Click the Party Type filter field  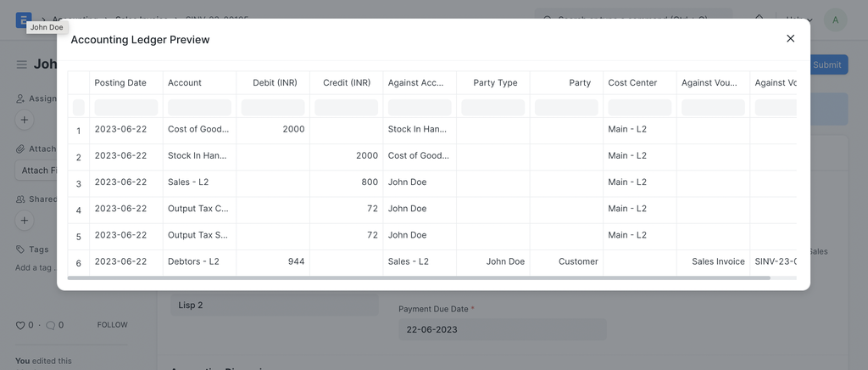tap(492, 108)
